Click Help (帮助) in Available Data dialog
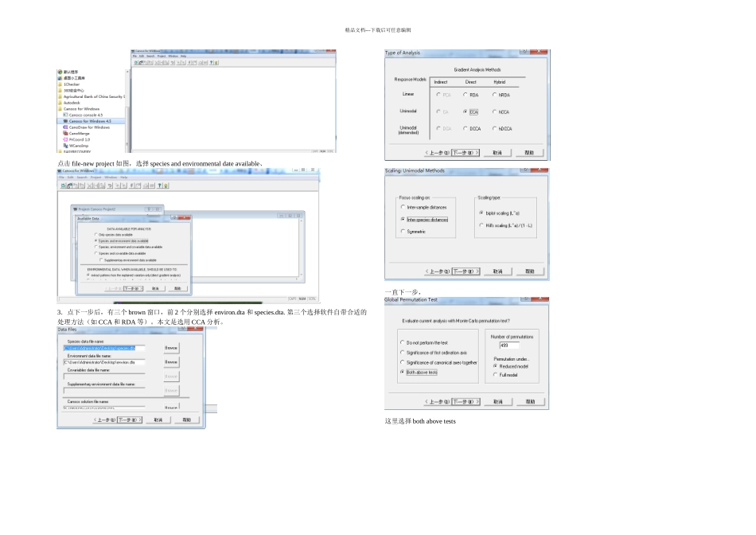The image size is (756, 535). [177, 288]
